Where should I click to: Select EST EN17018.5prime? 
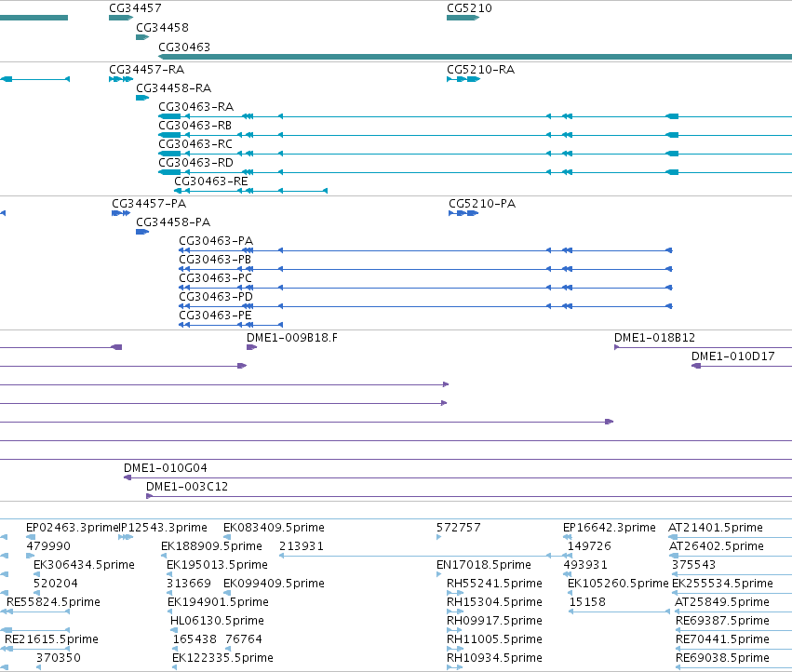point(484,565)
